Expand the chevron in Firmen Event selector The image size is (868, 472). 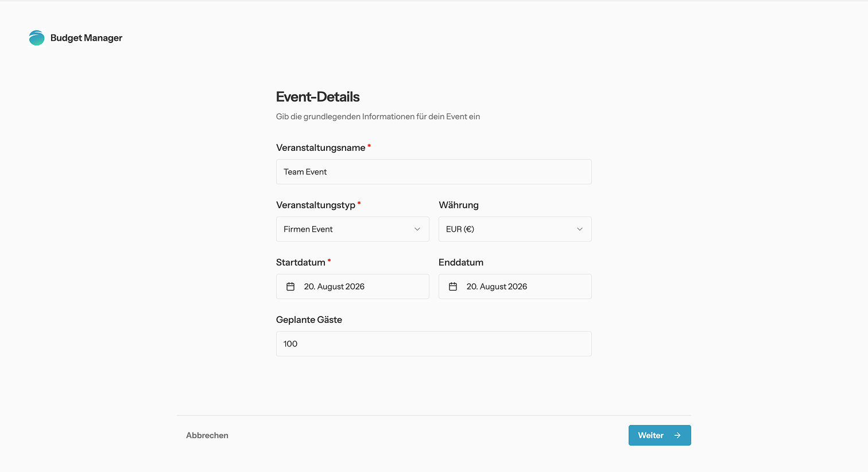click(x=417, y=229)
